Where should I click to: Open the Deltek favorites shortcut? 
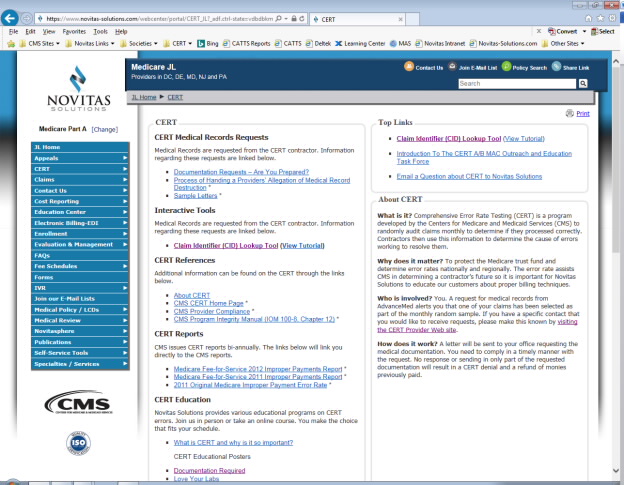pos(318,43)
